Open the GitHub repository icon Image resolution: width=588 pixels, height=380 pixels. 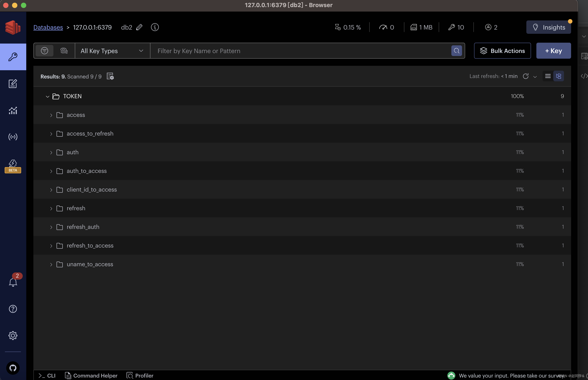pyautogui.click(x=13, y=368)
